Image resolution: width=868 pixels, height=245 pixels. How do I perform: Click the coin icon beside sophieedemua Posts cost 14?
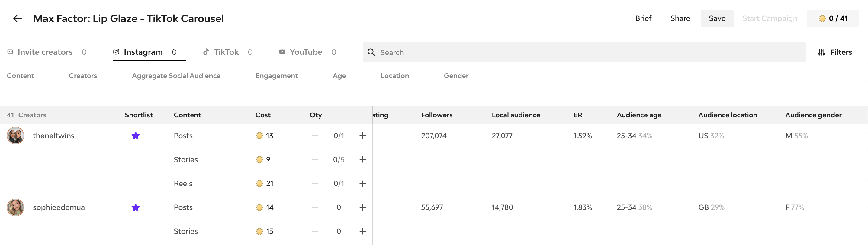[259, 207]
